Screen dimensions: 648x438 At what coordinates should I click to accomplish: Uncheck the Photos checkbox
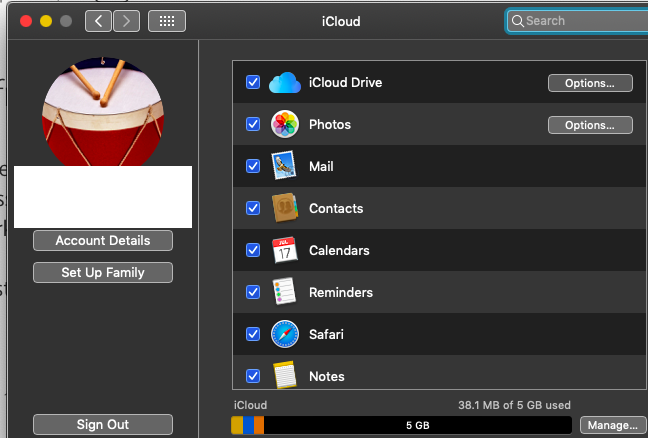pos(253,124)
